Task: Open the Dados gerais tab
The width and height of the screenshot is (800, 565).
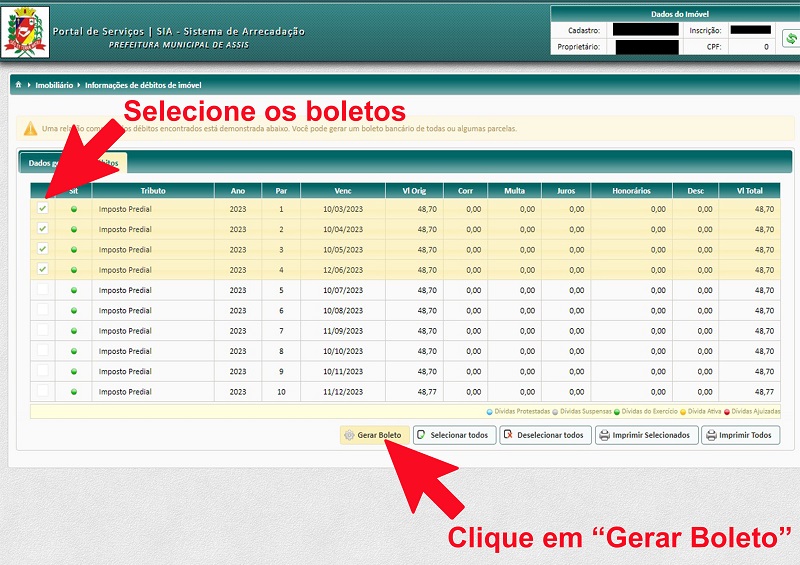Action: click(43, 163)
